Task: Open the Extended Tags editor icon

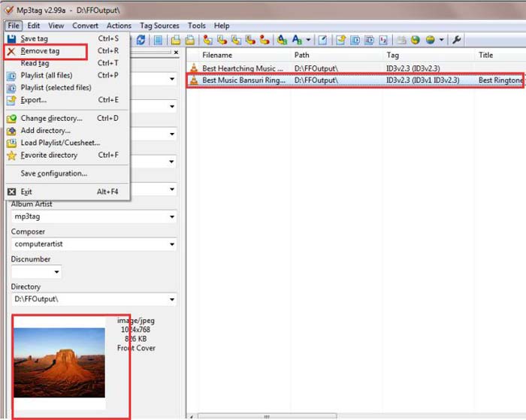Action: click(x=322, y=40)
